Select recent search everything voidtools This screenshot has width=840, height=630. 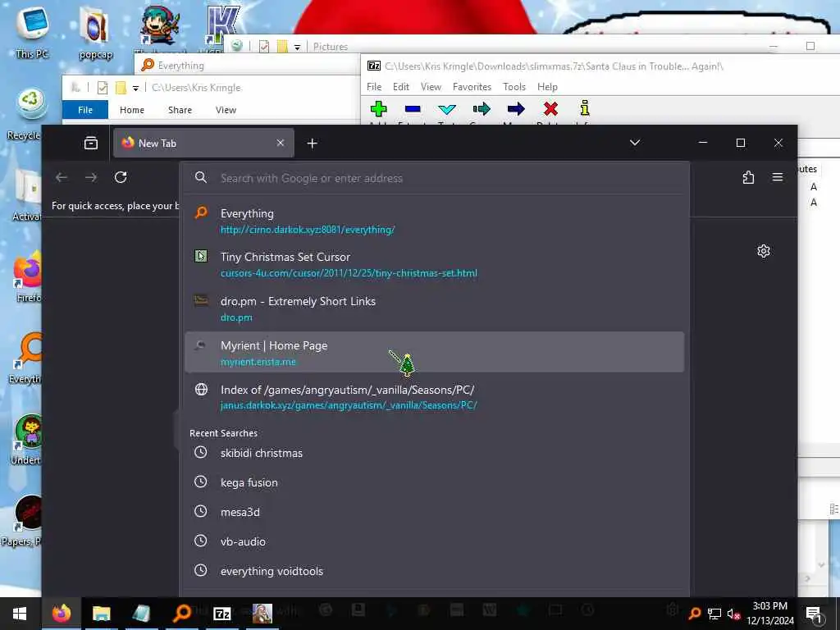click(x=435, y=571)
